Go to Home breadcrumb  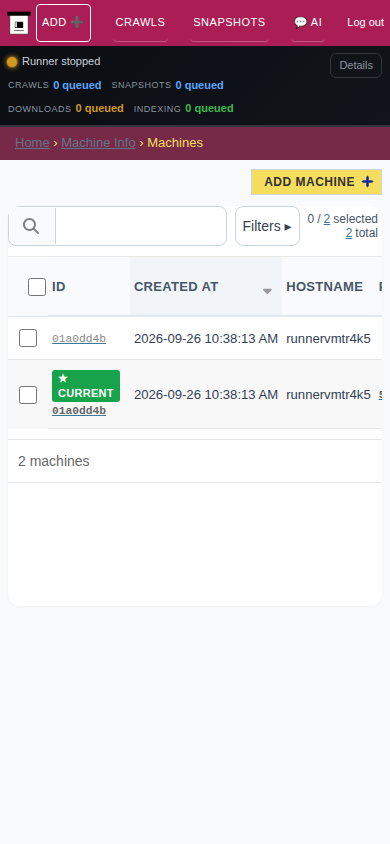pos(32,143)
